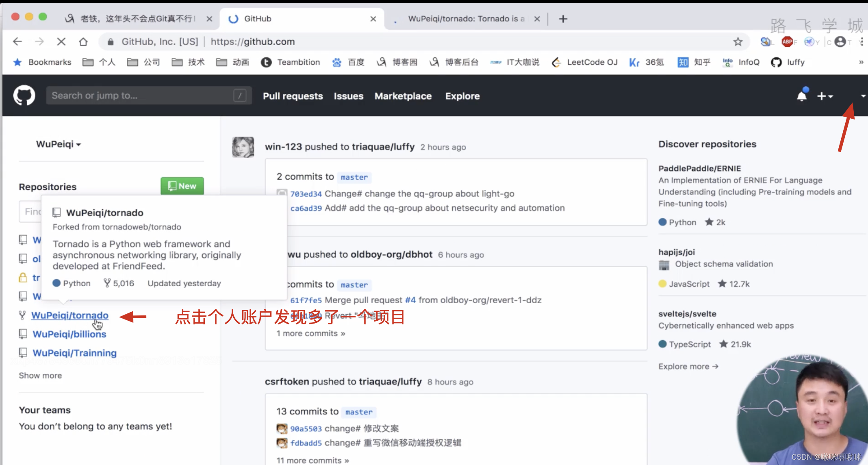
Task: Open the plus create-new dropdown
Action: (825, 96)
